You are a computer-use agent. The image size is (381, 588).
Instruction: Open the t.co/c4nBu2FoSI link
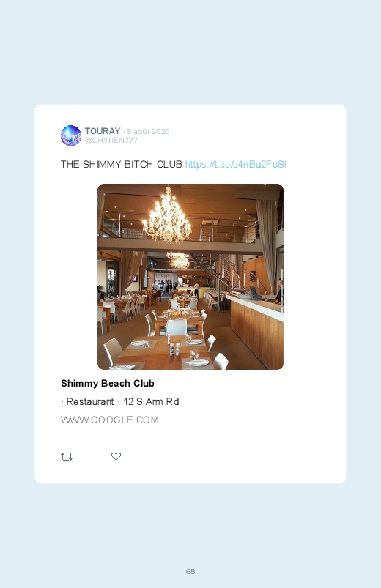point(236,164)
